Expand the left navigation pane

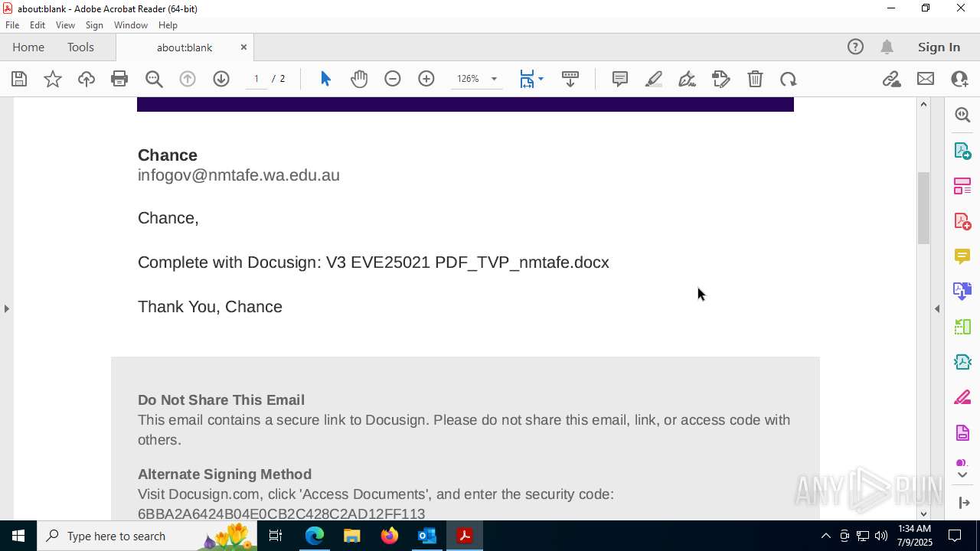(x=6, y=308)
